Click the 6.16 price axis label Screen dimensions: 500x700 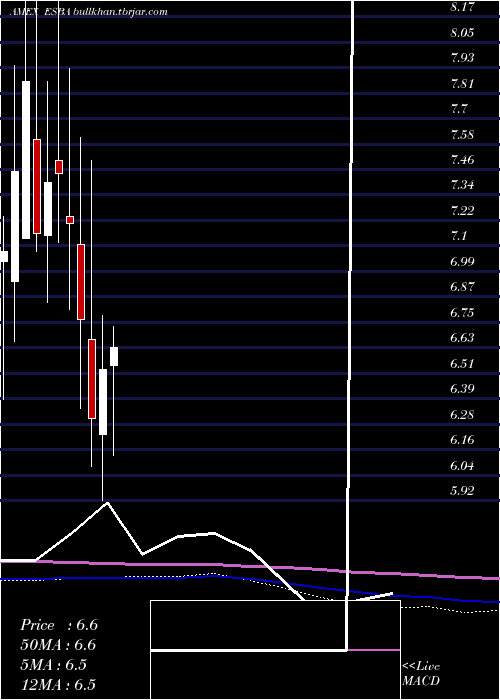click(x=462, y=440)
